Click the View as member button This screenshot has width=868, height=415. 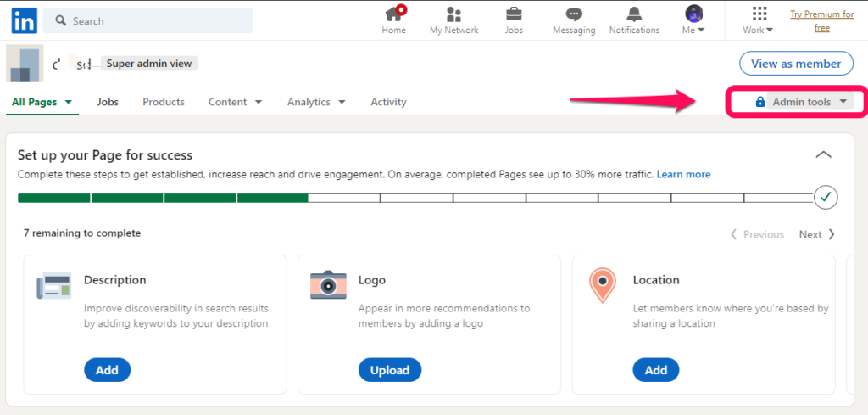point(796,64)
